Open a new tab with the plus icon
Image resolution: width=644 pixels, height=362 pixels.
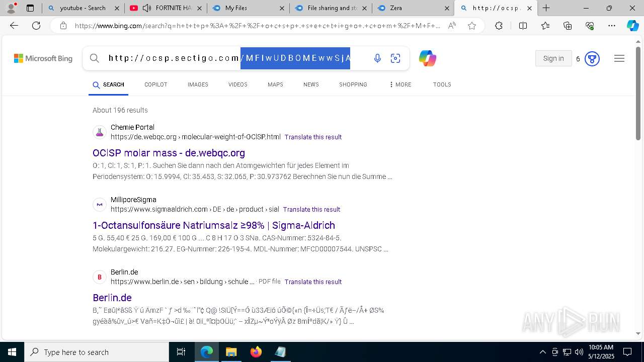546,8
